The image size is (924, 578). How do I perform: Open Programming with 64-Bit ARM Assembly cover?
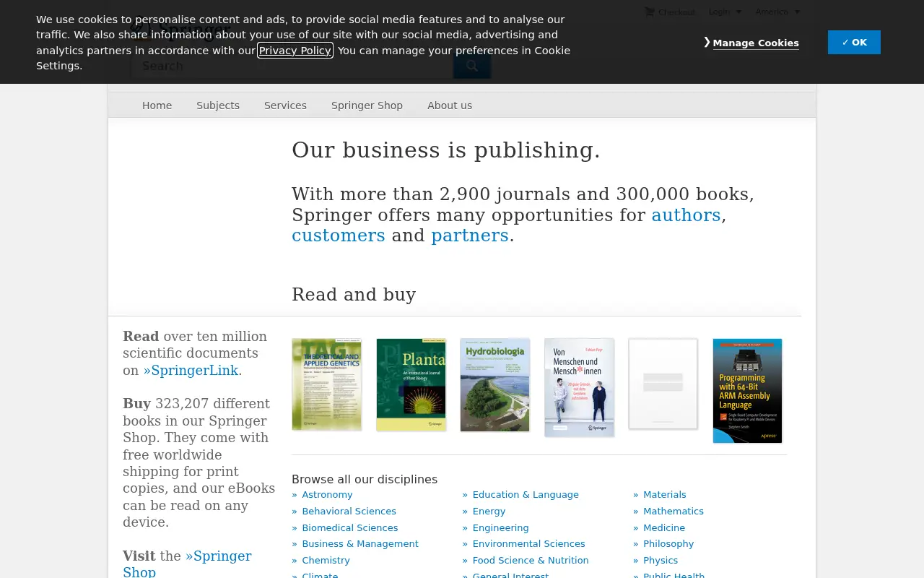[x=747, y=390]
